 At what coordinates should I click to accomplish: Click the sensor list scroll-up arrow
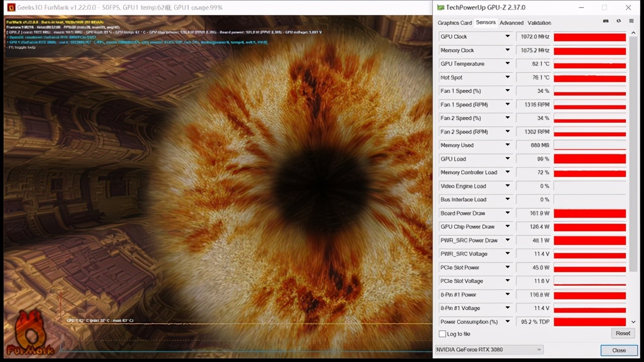coord(633,34)
